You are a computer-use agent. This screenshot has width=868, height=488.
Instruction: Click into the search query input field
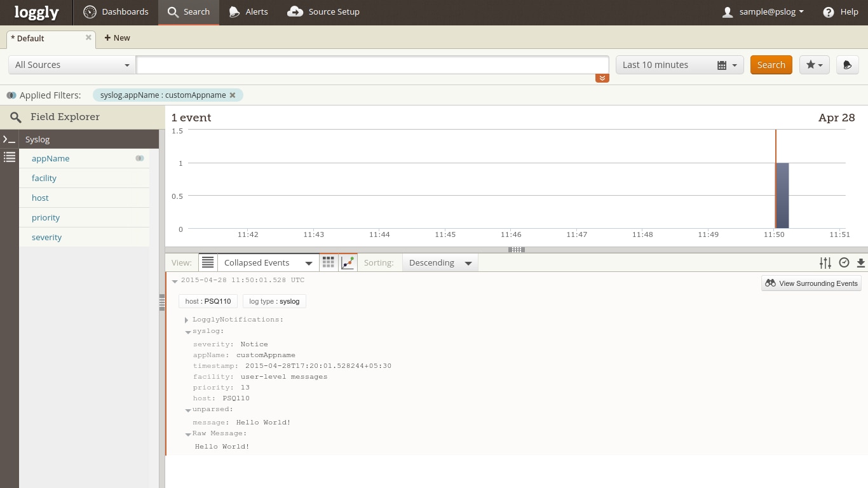pyautogui.click(x=372, y=65)
